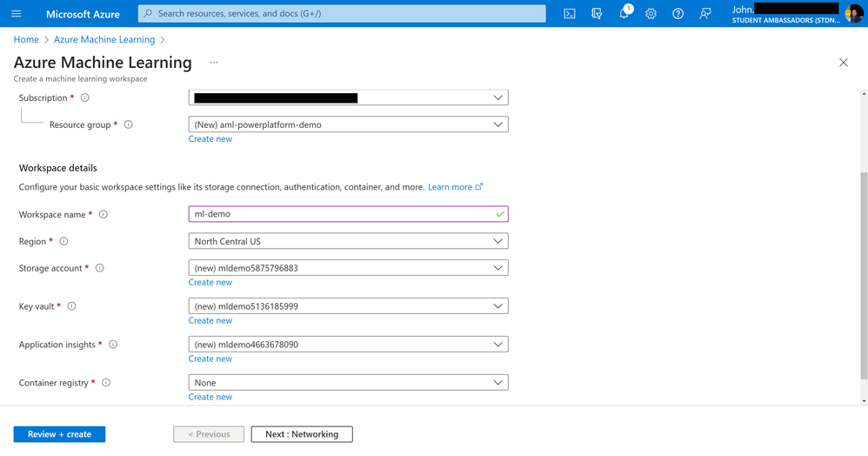Click the Workspace name input field
This screenshot has width=868, height=456.
(x=348, y=214)
